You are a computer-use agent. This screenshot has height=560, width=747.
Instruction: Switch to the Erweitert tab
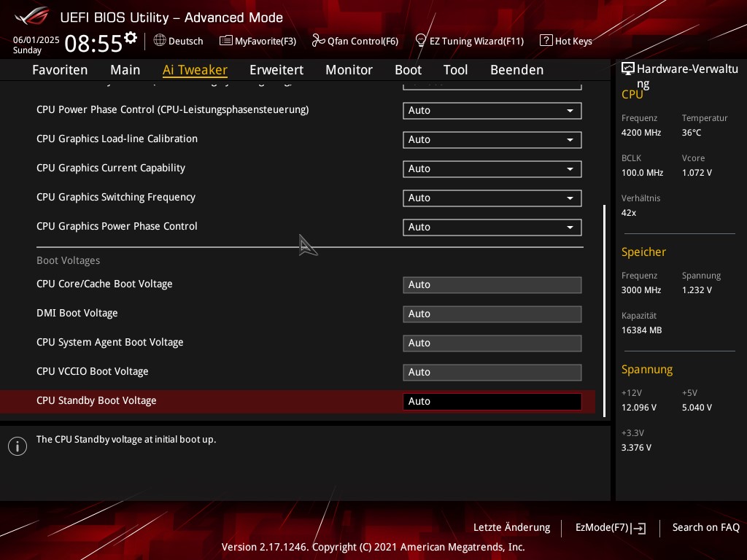pyautogui.click(x=276, y=70)
